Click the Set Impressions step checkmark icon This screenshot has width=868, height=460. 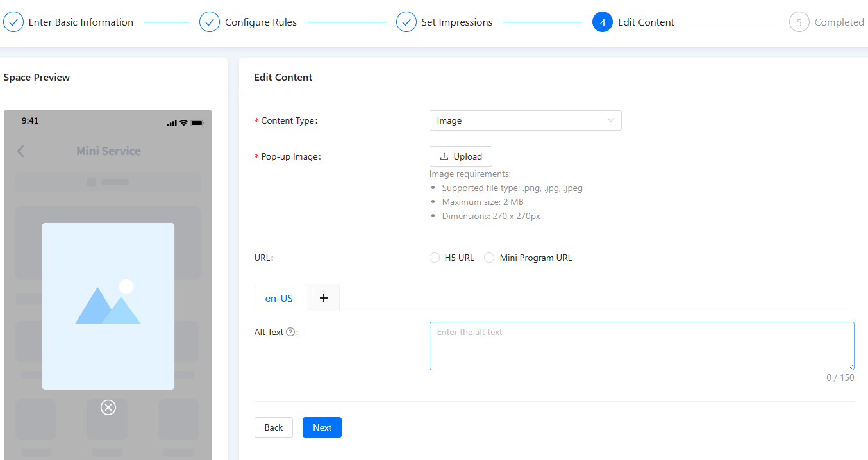coord(406,22)
